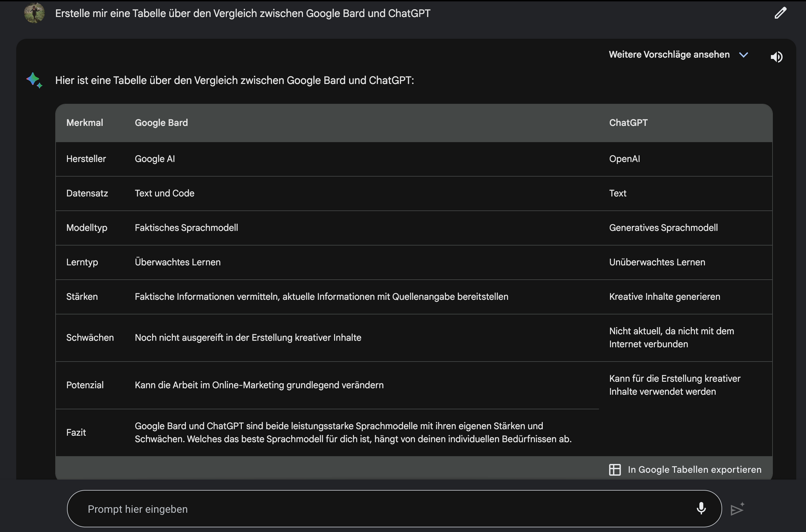806x532 pixels.
Task: Click the Google Sheets table export icon
Action: point(615,469)
